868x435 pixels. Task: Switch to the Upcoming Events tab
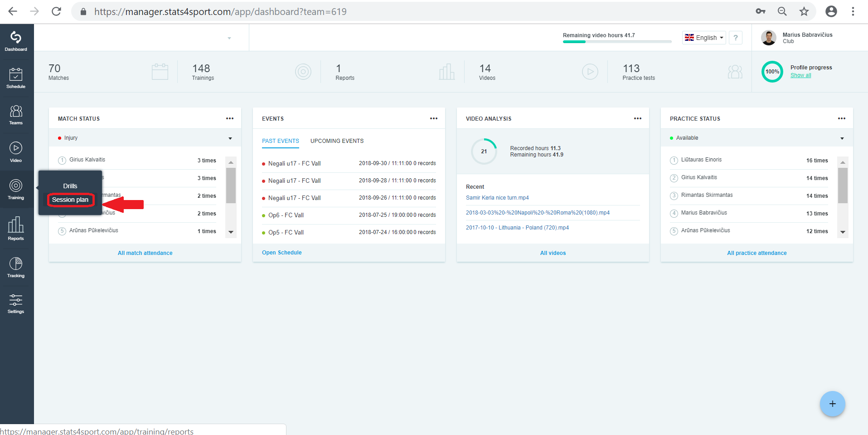pyautogui.click(x=337, y=141)
